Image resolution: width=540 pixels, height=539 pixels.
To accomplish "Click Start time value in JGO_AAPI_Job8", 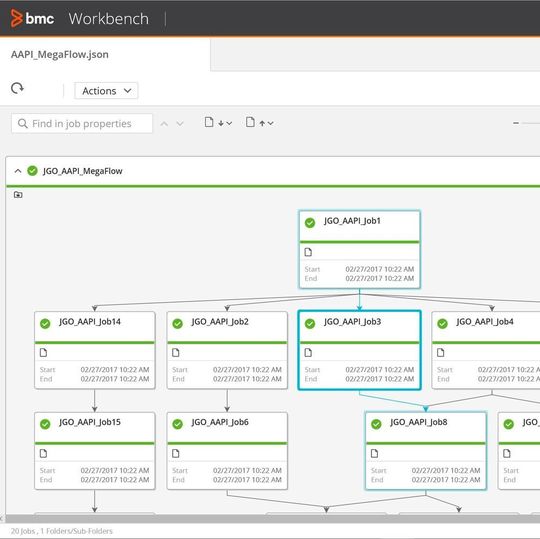I will tap(446, 470).
